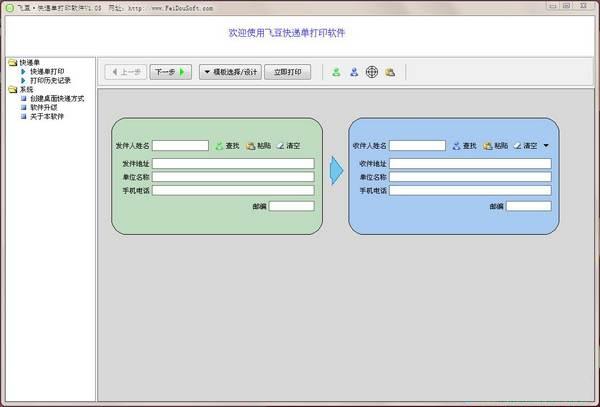
Task: Click the 发件地址 input field
Action: click(233, 163)
